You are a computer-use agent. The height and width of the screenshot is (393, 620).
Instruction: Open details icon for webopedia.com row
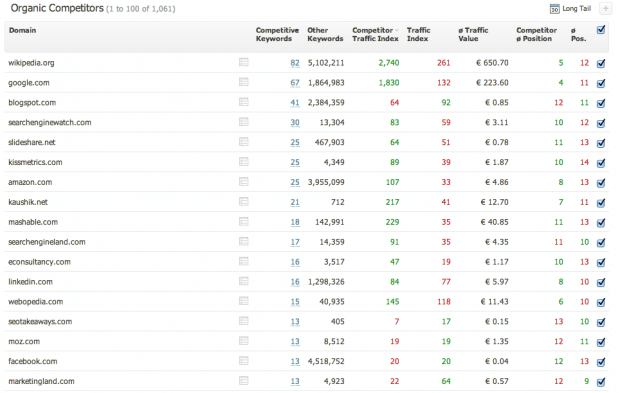(x=244, y=301)
